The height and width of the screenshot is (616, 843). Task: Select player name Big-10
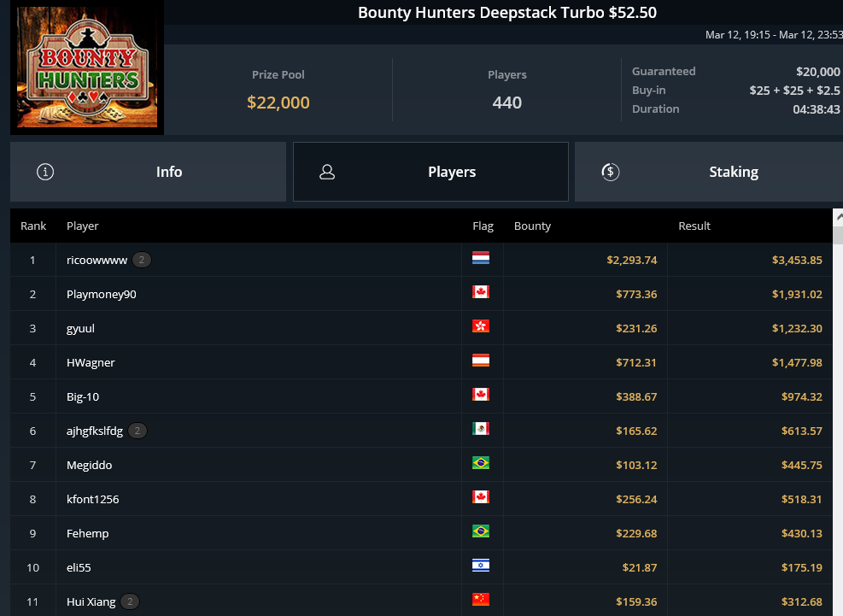pos(83,397)
